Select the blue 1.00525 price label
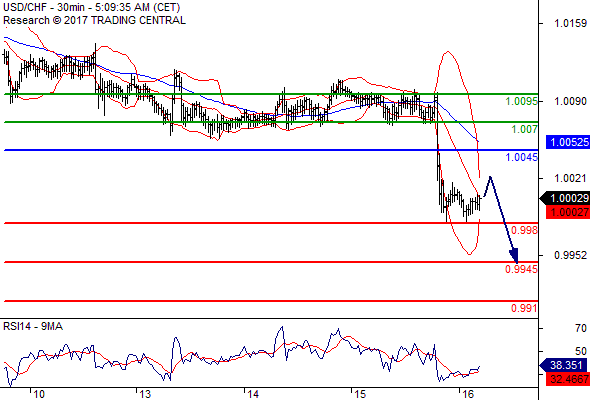Image resolution: width=590 pixels, height=400 pixels. coord(568,142)
